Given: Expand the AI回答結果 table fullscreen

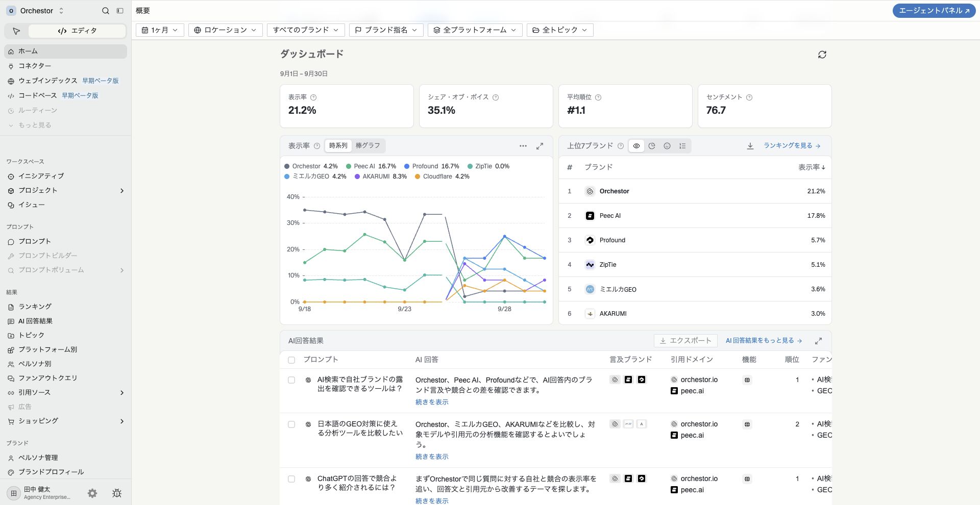Looking at the screenshot, I should pyautogui.click(x=818, y=341).
